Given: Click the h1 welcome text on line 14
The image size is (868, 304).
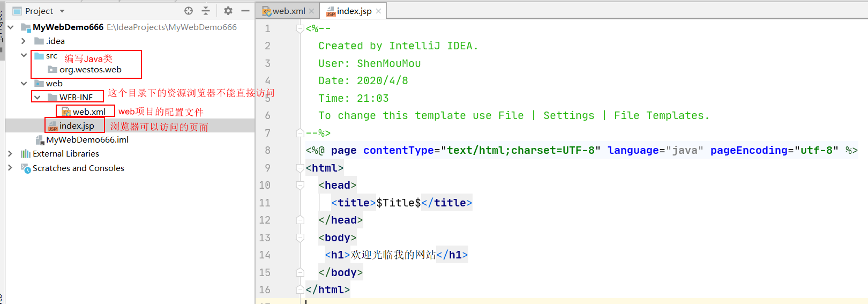Looking at the screenshot, I should pos(393,255).
